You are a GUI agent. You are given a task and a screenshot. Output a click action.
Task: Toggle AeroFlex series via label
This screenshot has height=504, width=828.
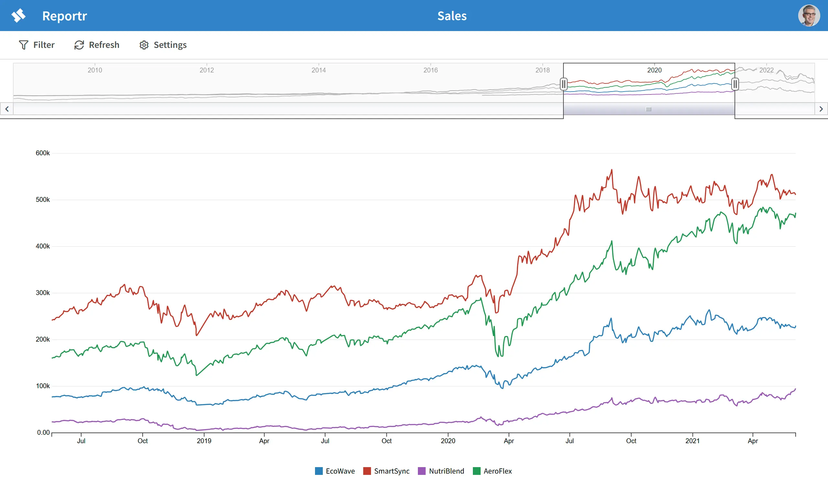[x=497, y=471]
